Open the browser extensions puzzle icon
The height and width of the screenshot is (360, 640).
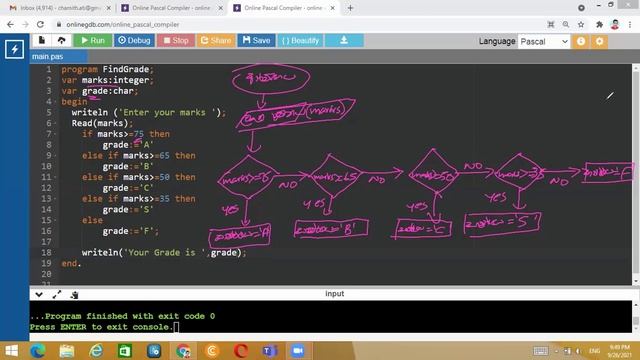(x=599, y=24)
